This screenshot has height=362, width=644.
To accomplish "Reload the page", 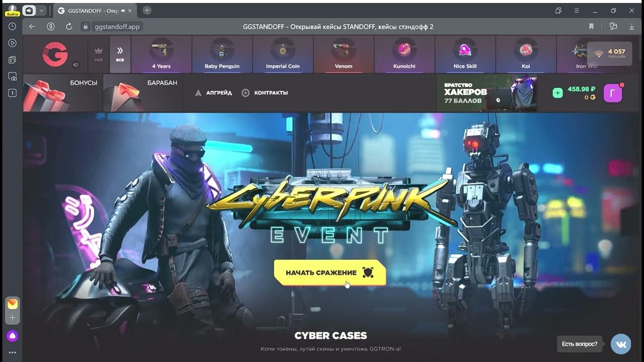I will tap(69, 27).
